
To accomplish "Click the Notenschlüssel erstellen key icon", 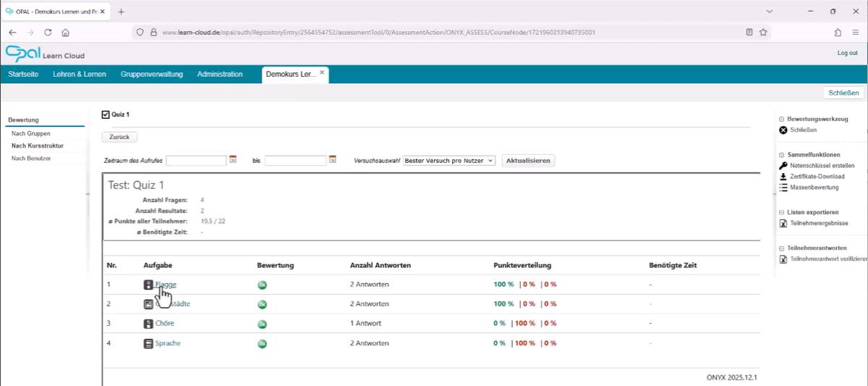I will point(783,166).
